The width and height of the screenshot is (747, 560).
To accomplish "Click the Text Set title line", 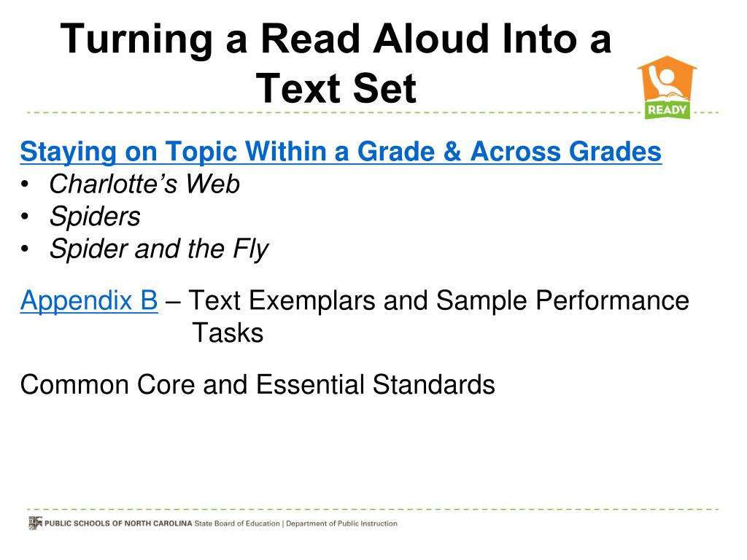I will click(336, 88).
